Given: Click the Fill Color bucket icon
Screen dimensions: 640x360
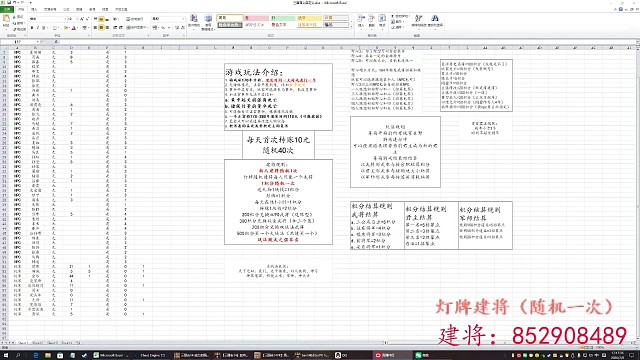Looking at the screenshot, I should (65, 28).
